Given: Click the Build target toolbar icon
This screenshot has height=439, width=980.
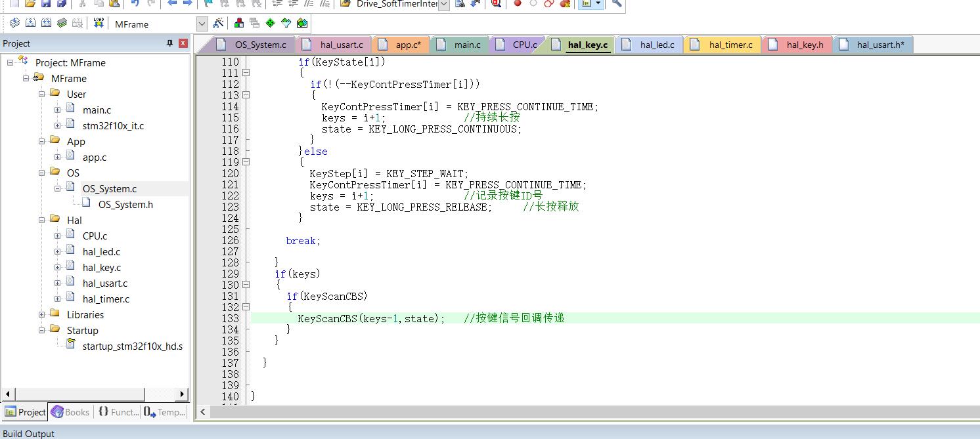Looking at the screenshot, I should tap(30, 23).
